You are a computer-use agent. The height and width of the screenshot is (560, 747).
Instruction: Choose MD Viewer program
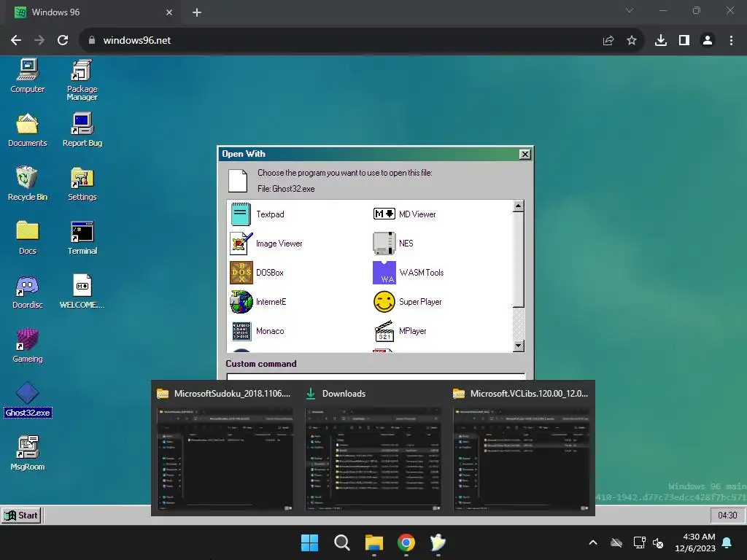[x=404, y=214]
